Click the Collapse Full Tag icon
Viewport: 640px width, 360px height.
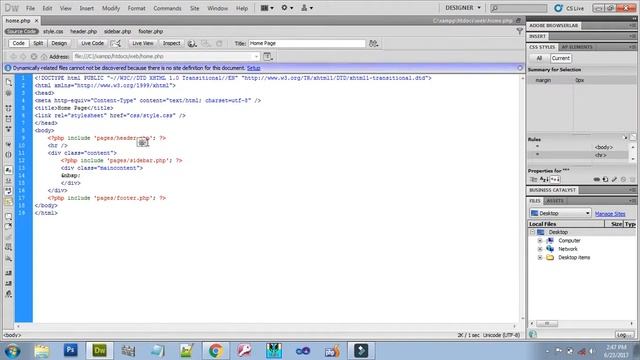click(x=9, y=108)
